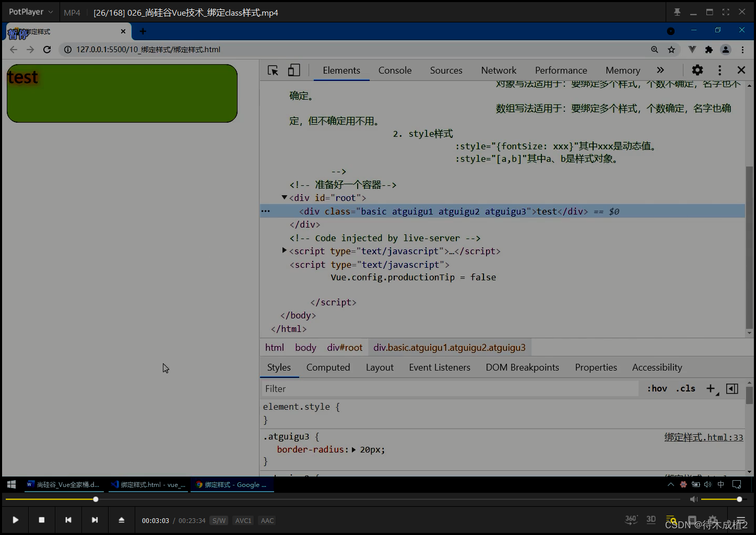Switch to the Layout tab
This screenshot has width=756, height=535.
(x=380, y=367)
